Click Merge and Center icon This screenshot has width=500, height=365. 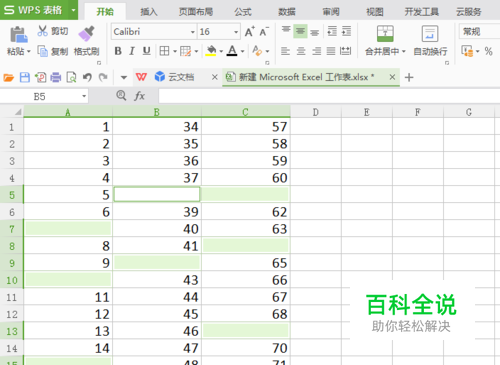[385, 33]
